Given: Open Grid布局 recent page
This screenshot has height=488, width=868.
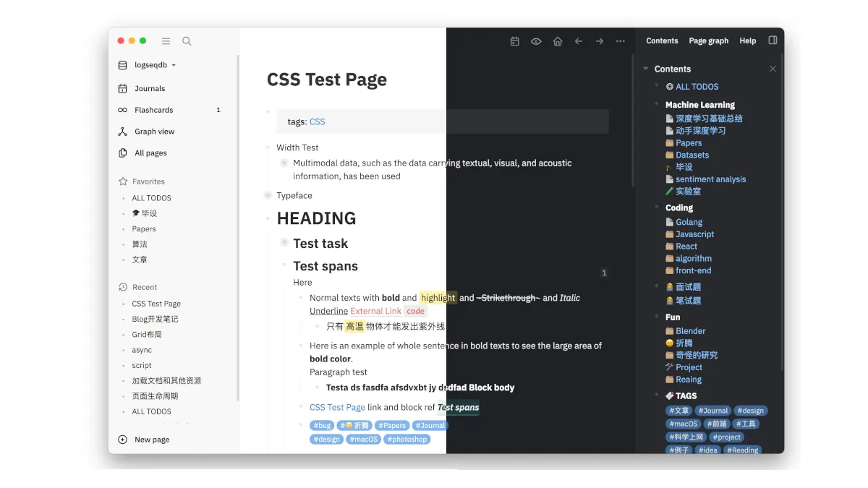Looking at the screenshot, I should pyautogui.click(x=147, y=335).
